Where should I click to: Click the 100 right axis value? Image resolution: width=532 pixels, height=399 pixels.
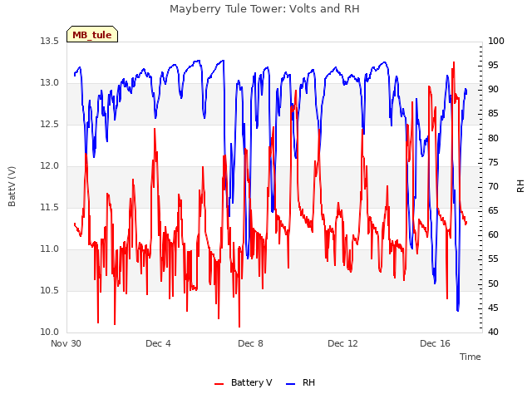pyautogui.click(x=496, y=41)
